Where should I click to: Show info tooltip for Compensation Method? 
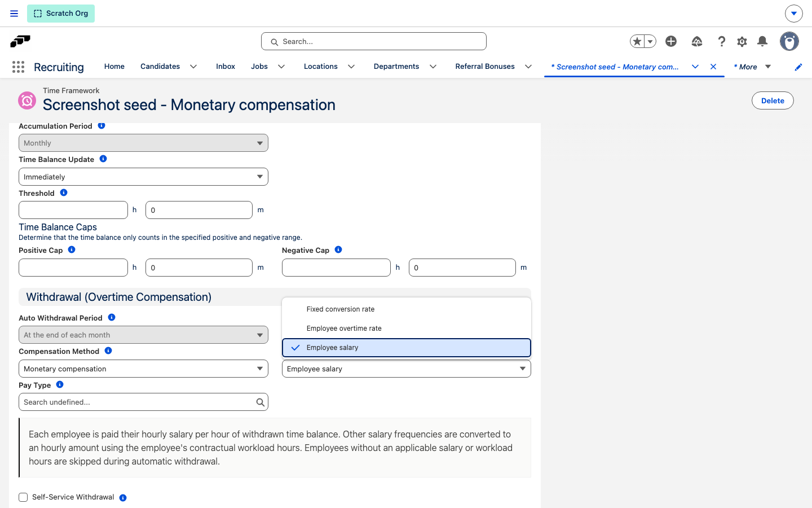(108, 351)
